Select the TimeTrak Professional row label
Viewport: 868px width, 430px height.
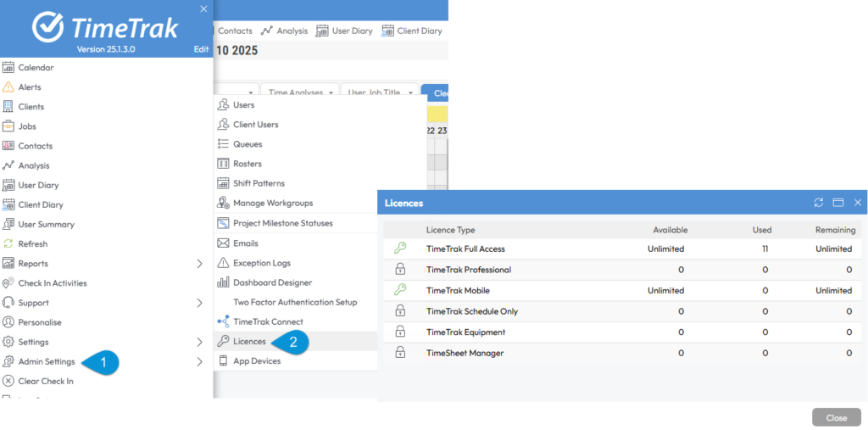469,270
